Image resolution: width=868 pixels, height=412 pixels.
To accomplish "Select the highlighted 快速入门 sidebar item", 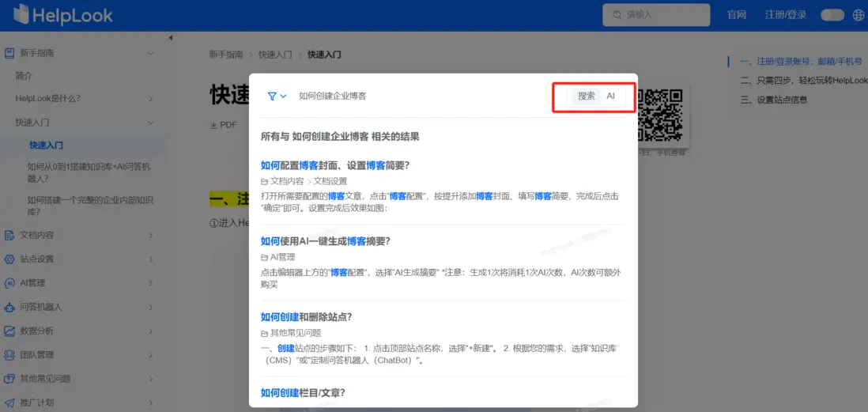I will tap(46, 145).
